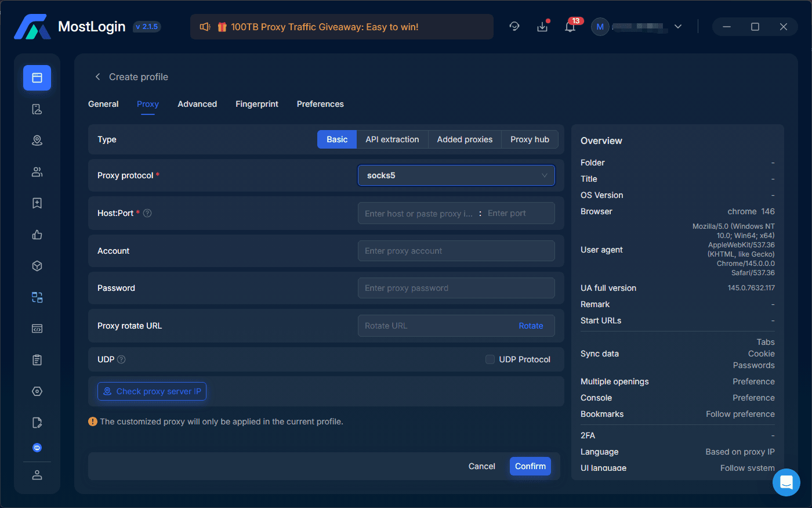Click the M user avatar

tap(600, 27)
